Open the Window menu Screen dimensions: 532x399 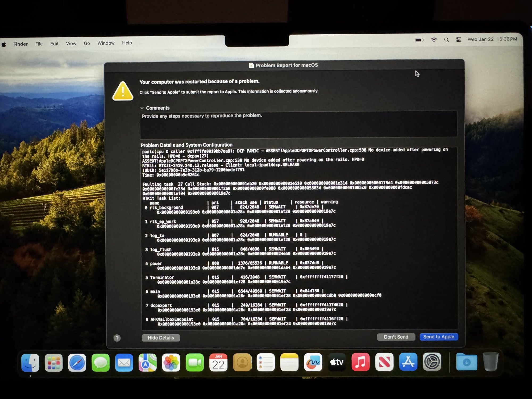(x=106, y=43)
